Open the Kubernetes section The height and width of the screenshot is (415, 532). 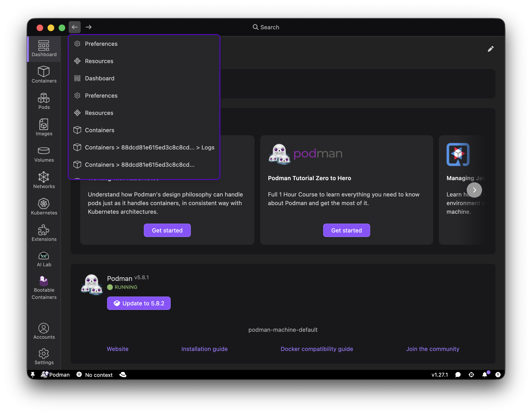[44, 206]
